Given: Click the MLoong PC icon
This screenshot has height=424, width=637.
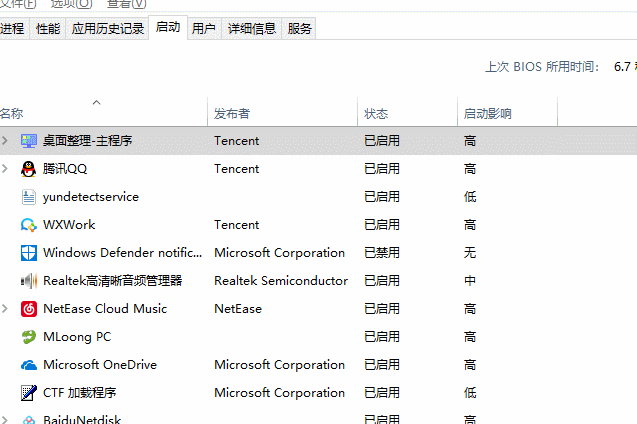Looking at the screenshot, I should [28, 337].
